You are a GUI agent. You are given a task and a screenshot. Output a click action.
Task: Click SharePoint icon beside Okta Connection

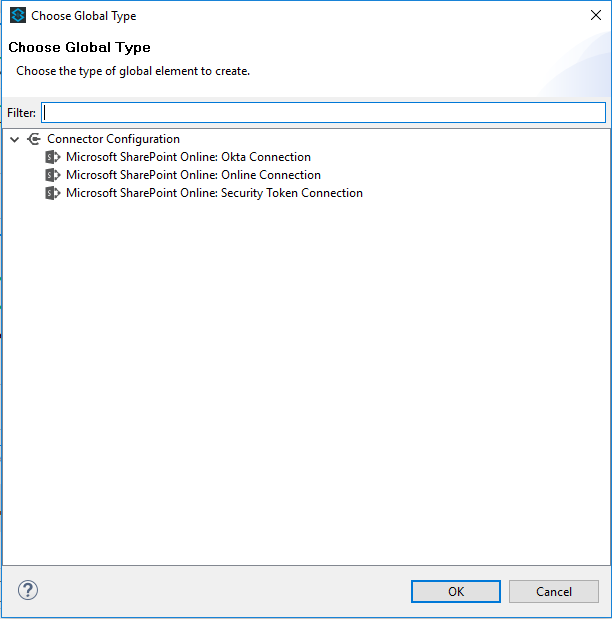[53, 157]
